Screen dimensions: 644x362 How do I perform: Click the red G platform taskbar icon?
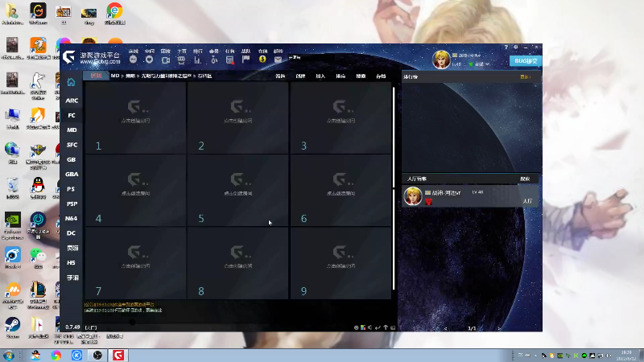click(x=118, y=355)
